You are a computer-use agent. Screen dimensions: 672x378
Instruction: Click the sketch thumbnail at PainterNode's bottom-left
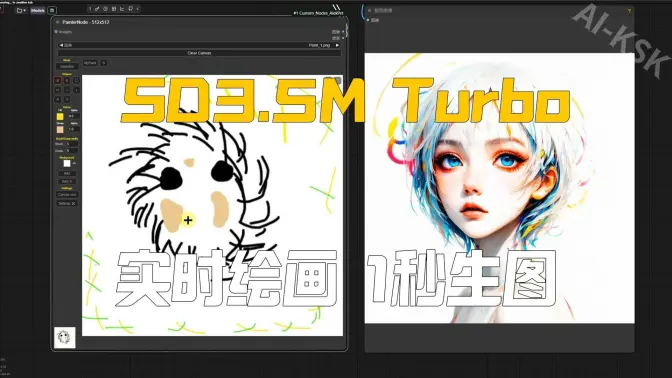coord(65,337)
